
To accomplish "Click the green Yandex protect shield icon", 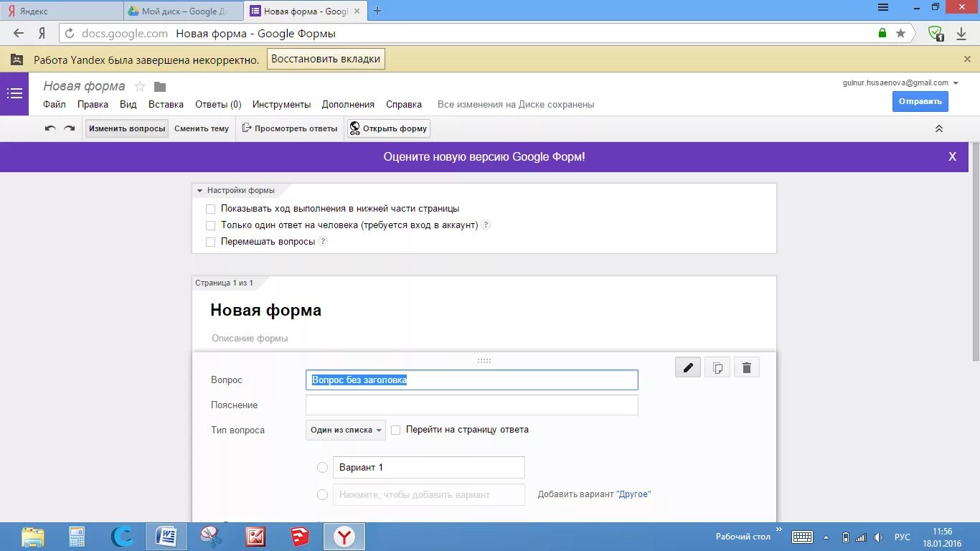I will click(936, 33).
